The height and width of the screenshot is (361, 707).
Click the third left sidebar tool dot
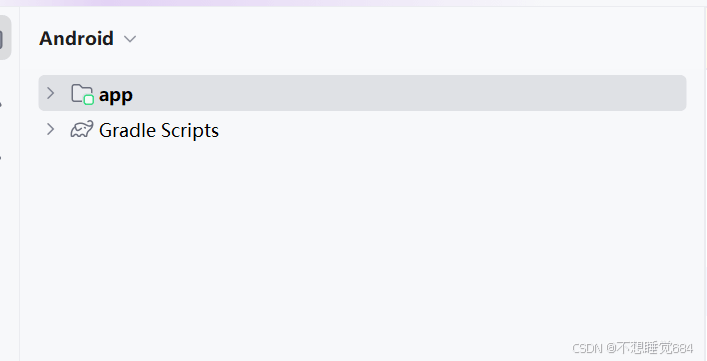(1, 158)
